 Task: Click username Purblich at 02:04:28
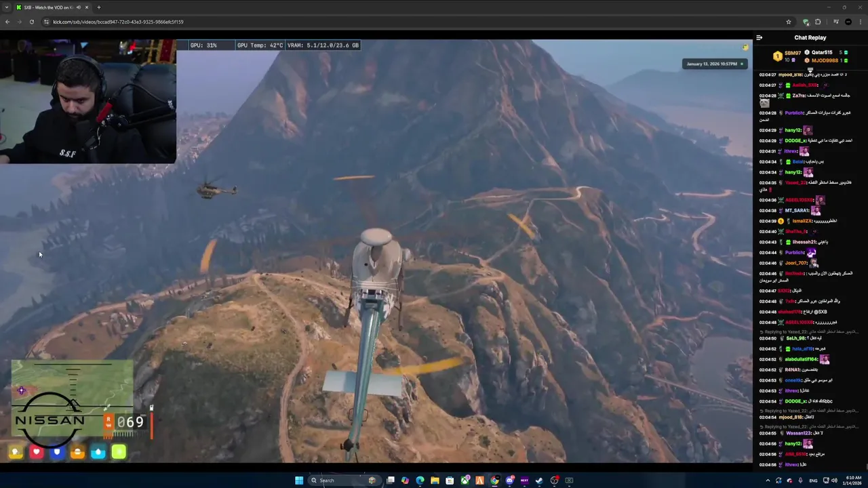(794, 113)
